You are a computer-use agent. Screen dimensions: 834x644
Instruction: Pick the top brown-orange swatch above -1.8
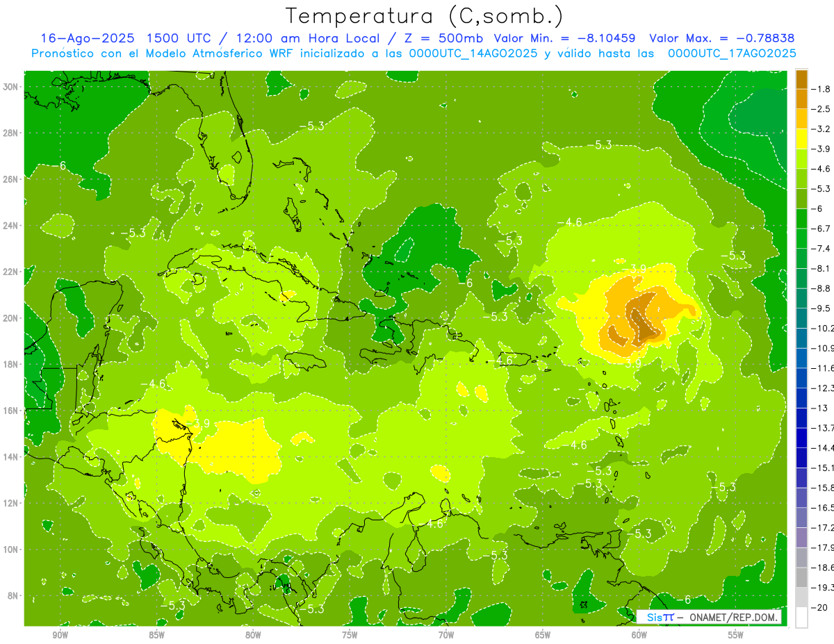point(801,79)
